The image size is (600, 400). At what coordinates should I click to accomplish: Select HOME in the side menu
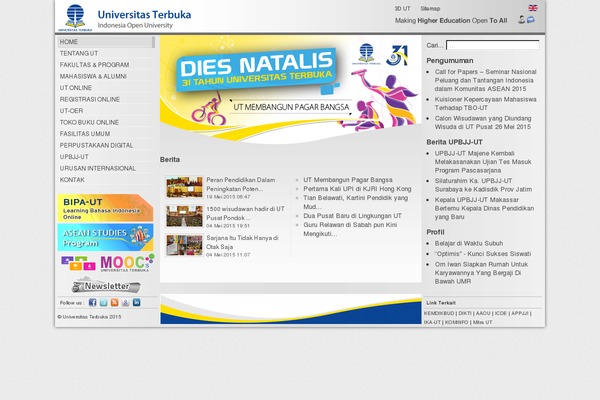coord(106,42)
